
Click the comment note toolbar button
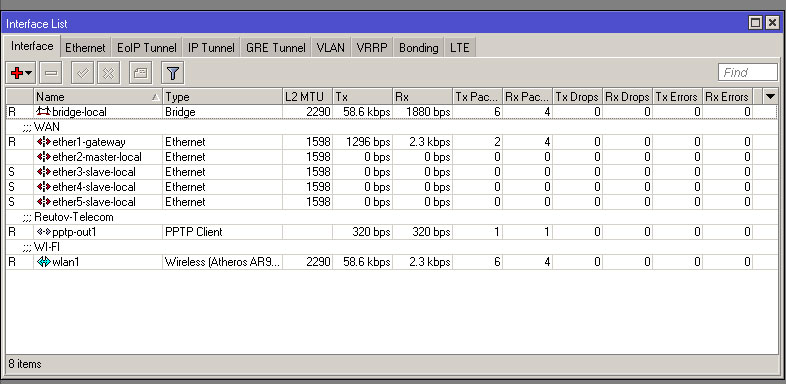pos(140,73)
